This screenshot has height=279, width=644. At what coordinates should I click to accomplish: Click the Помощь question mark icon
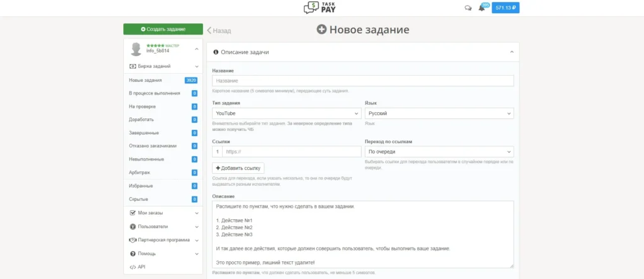coord(132,253)
